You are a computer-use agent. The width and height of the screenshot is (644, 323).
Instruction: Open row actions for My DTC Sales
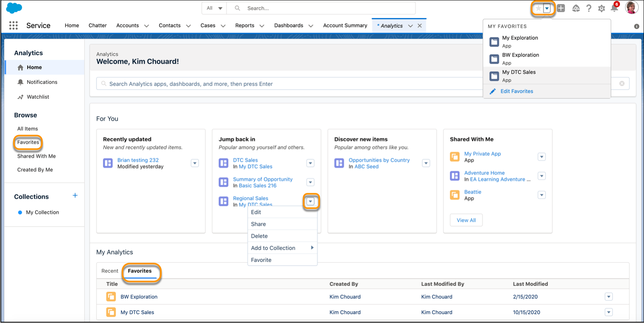pos(609,312)
